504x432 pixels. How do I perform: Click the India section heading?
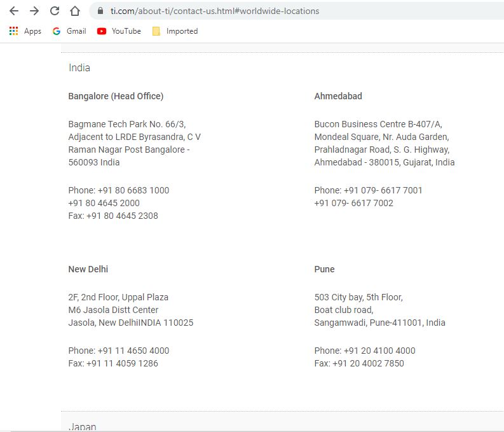point(79,68)
